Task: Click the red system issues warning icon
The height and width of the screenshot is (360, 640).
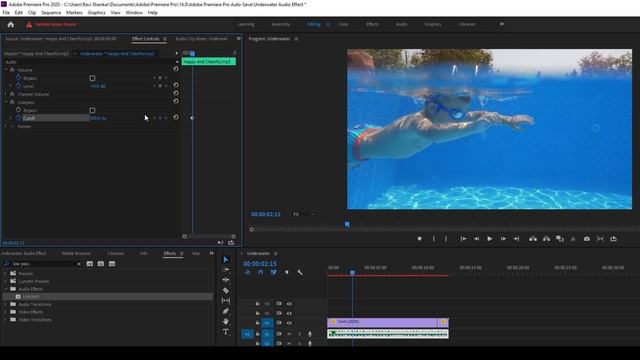Action: click(x=29, y=24)
